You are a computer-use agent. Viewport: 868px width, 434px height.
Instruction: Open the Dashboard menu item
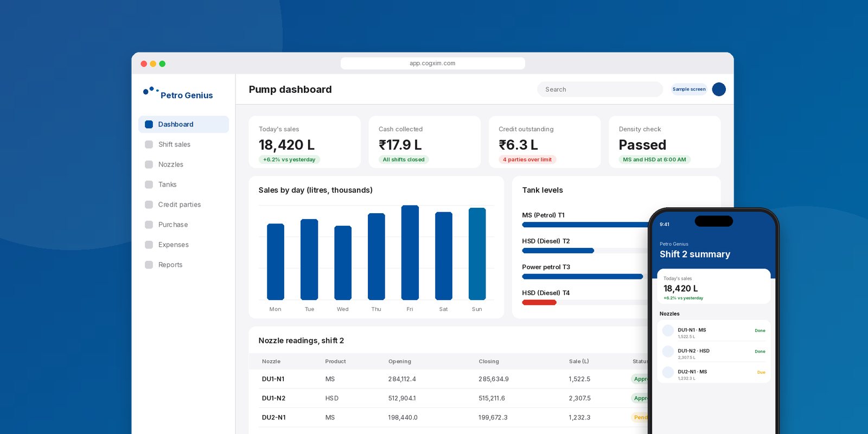183,124
